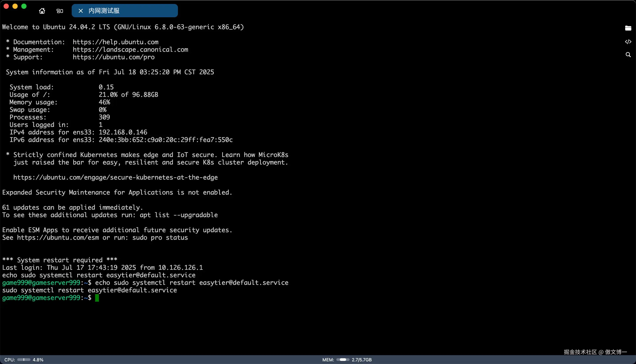The height and width of the screenshot is (364, 636).
Task: Open the https://ubuntu.com/pro link
Action: coord(114,57)
